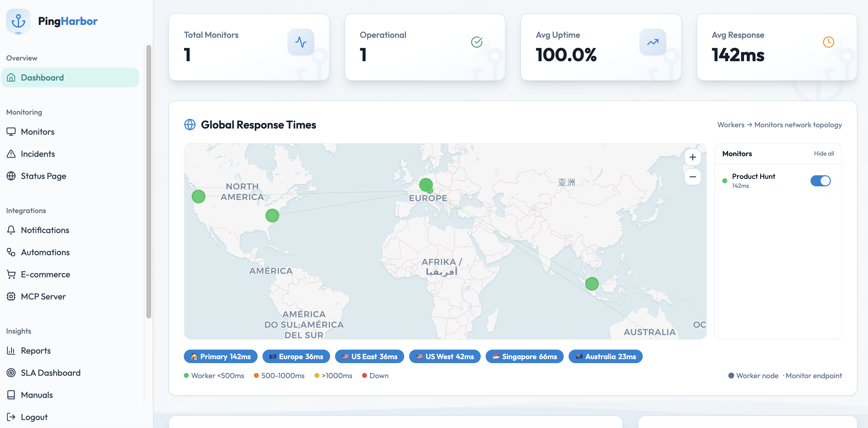Viewport: 868px width, 428px height.
Task: Click the US East 36ms badge
Action: pyautogui.click(x=369, y=357)
